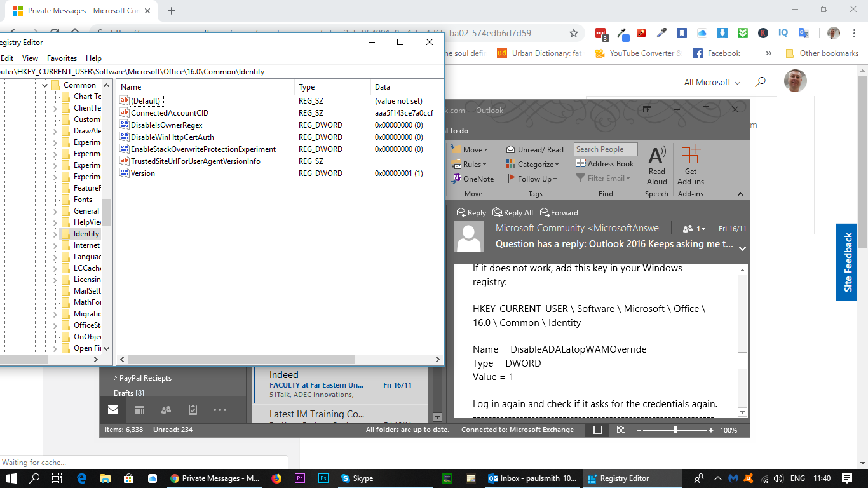Viewport: 868px width, 488px height.
Task: Switch to Outlook Mail view icon
Action: click(113, 410)
